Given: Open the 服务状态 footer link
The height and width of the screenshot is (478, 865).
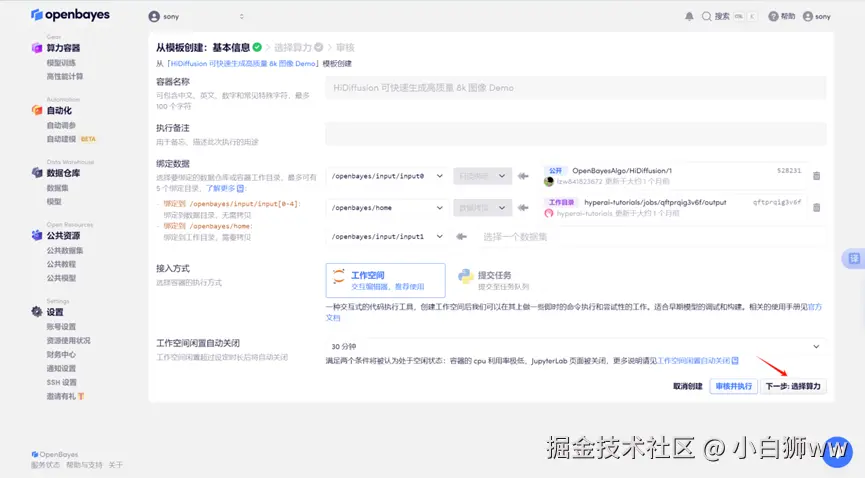Looking at the screenshot, I should pyautogui.click(x=45, y=465).
